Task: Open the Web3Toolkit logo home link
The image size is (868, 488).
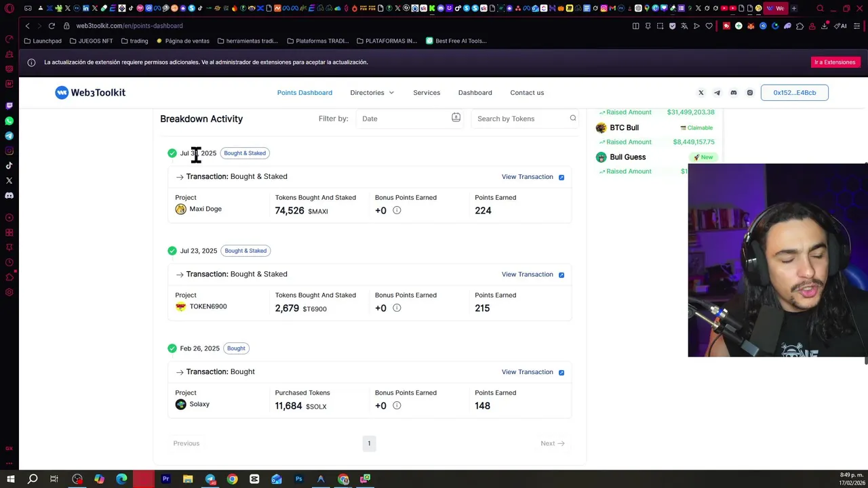Action: 90,93
